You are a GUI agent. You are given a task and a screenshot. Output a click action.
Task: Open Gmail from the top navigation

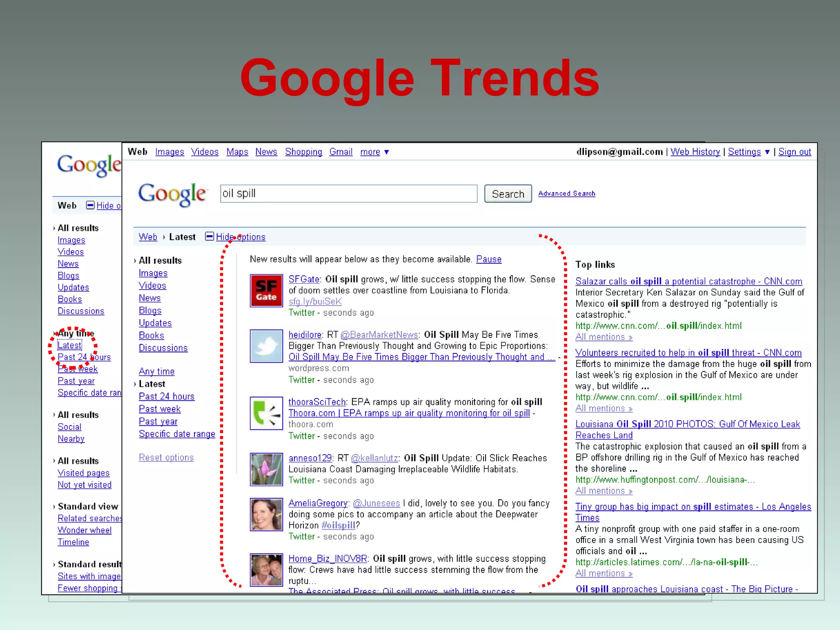pos(341,152)
